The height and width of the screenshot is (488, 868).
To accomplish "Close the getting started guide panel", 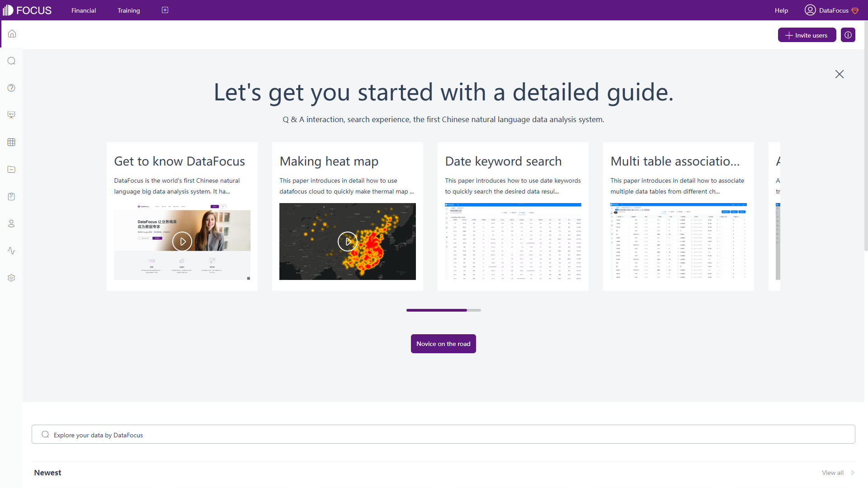I will click(840, 74).
